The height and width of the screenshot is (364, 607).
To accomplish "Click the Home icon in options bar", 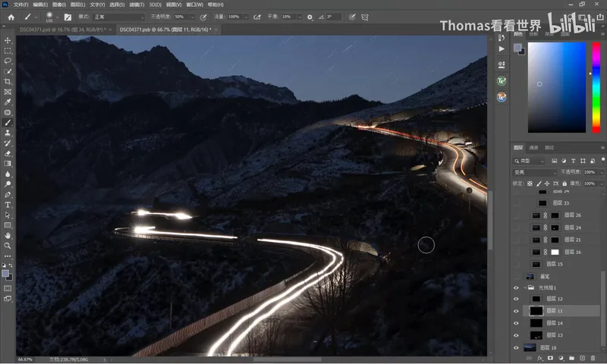I will (x=11, y=17).
